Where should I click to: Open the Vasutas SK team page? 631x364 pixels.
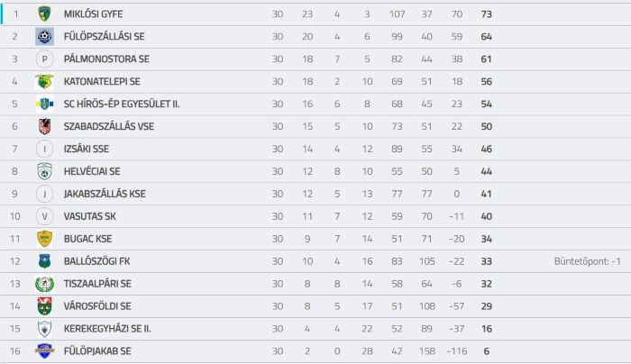pyautogui.click(x=90, y=216)
